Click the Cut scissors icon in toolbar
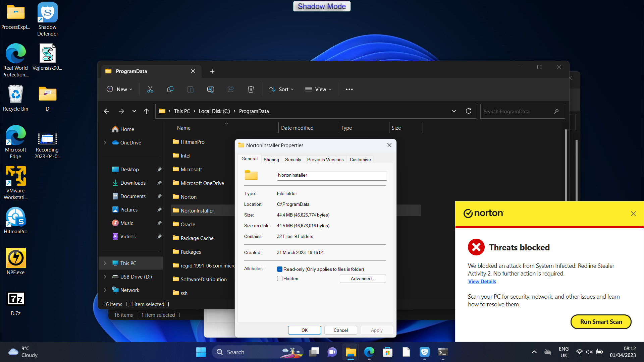Viewport: 644px width, 362px height. point(150,89)
